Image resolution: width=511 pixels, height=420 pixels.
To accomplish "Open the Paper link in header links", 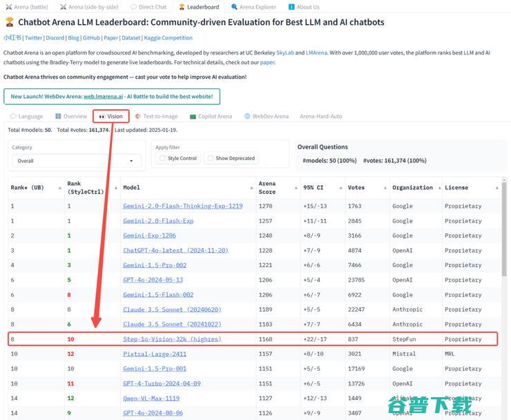I will (110, 38).
